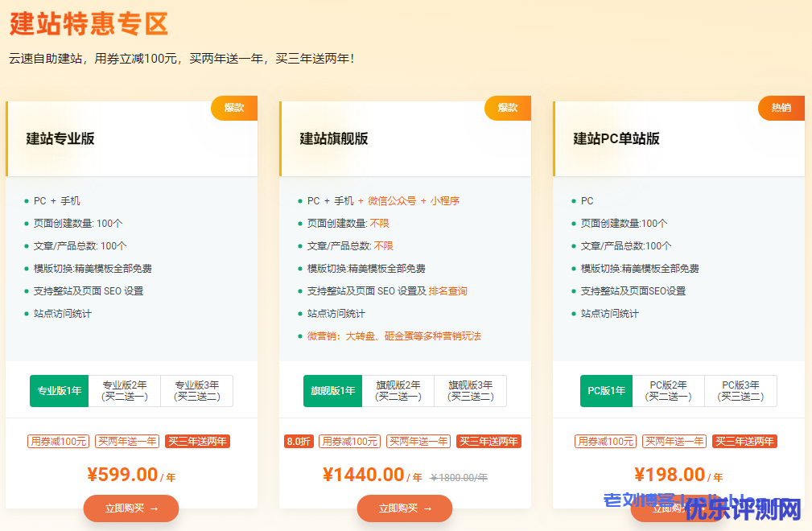The width and height of the screenshot is (812, 531).
Task: Select 专业版2年 (买二送一) option
Action: 125,391
